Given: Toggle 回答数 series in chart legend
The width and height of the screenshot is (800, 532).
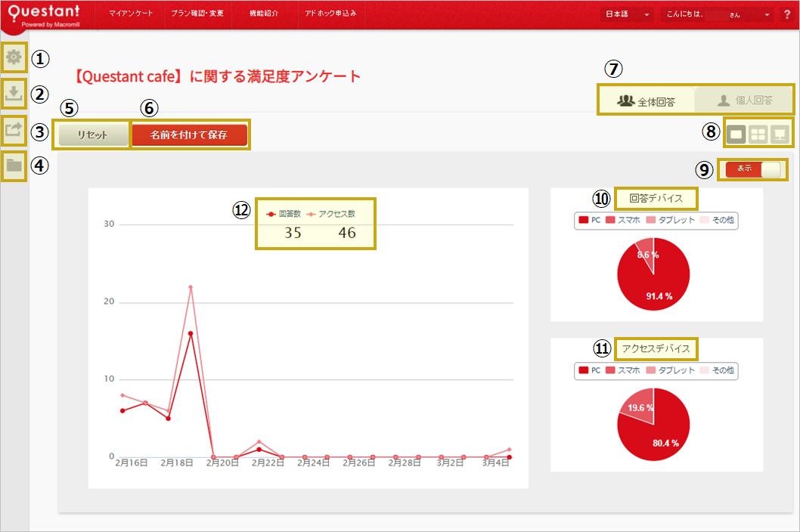Looking at the screenshot, I should coord(284,214).
